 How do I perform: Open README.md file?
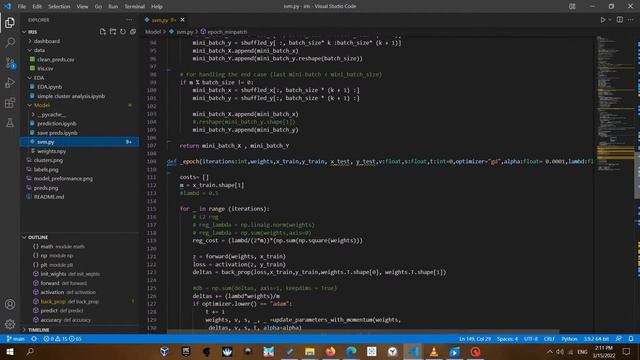click(49, 197)
